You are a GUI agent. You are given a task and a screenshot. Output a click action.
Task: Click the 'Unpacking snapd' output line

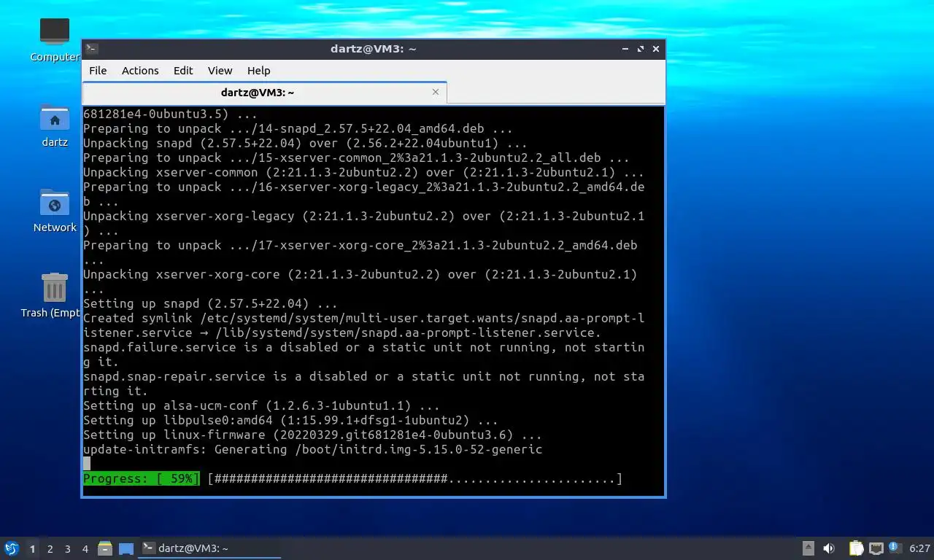305,144
